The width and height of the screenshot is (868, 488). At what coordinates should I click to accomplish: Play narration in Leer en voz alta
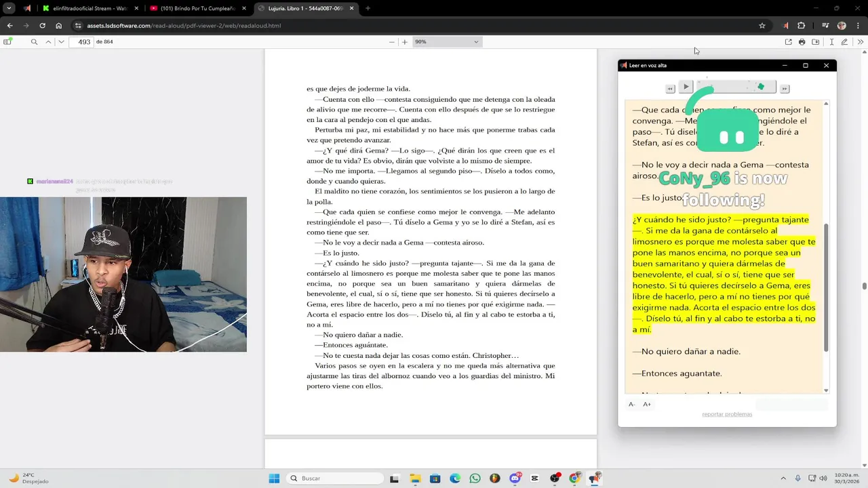pyautogui.click(x=686, y=87)
